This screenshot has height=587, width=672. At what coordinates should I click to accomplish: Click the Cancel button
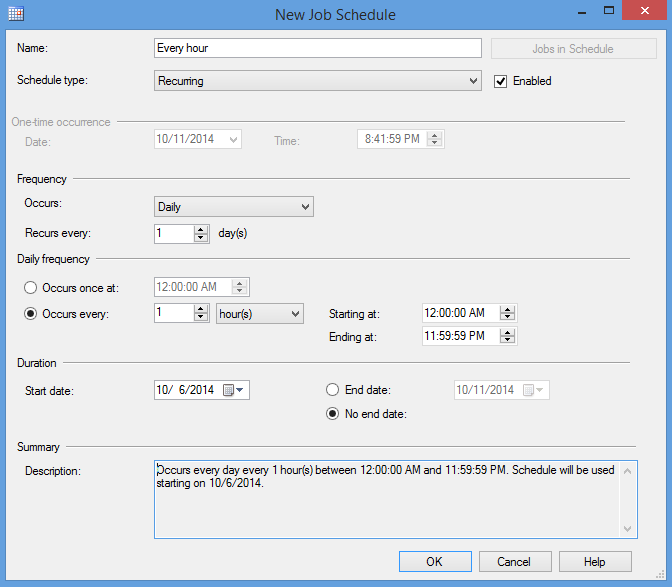click(x=515, y=562)
